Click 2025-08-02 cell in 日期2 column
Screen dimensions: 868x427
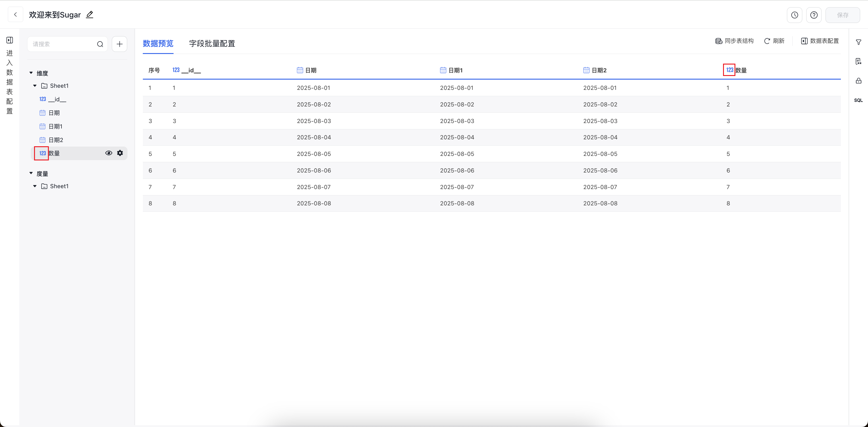click(x=600, y=104)
